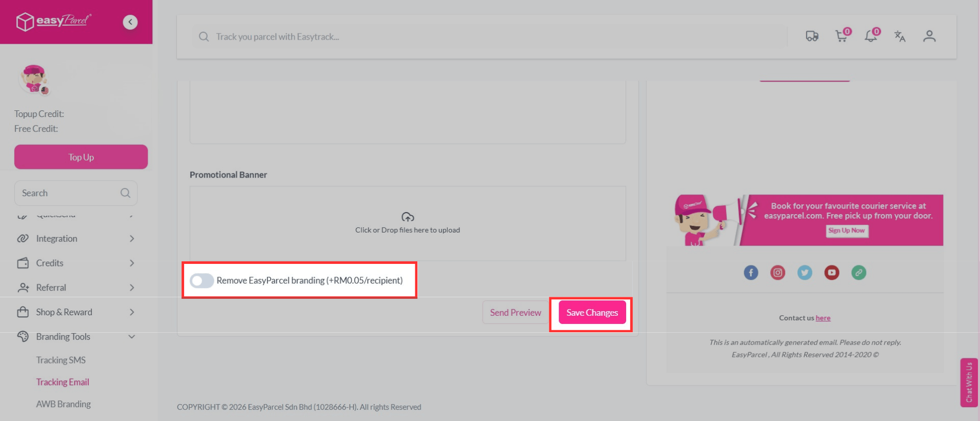Click the EasyParcel mascot banner image
The image size is (980, 421).
[808, 220]
